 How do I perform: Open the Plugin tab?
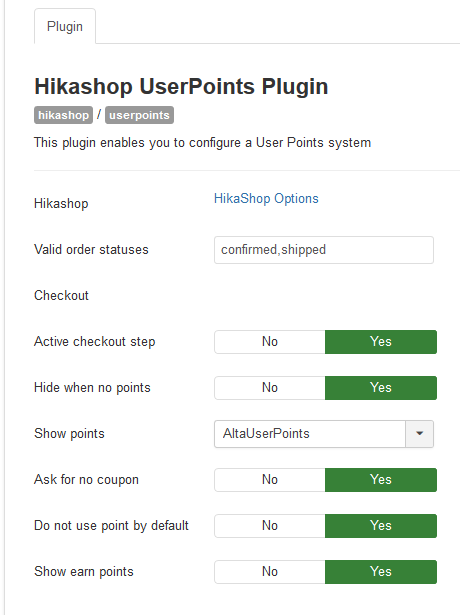click(x=65, y=26)
